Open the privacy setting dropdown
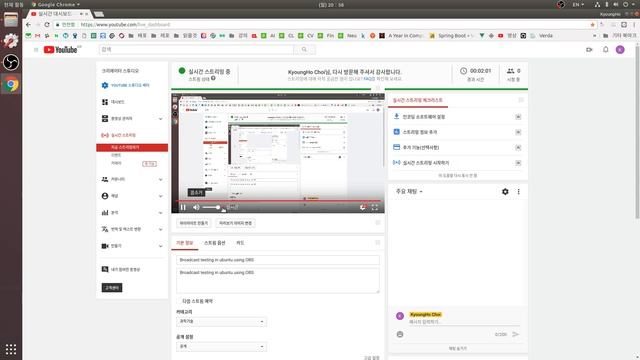This screenshot has width=640, height=360. tap(221, 347)
